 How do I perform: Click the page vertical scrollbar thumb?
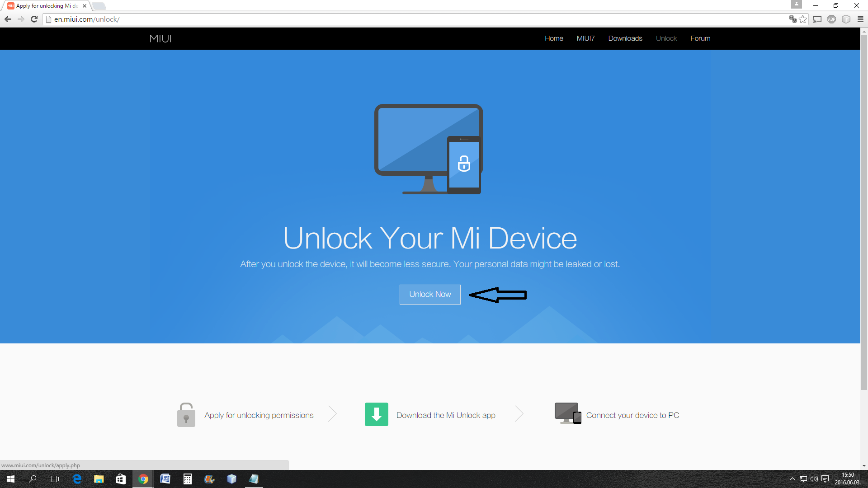pyautogui.click(x=864, y=212)
